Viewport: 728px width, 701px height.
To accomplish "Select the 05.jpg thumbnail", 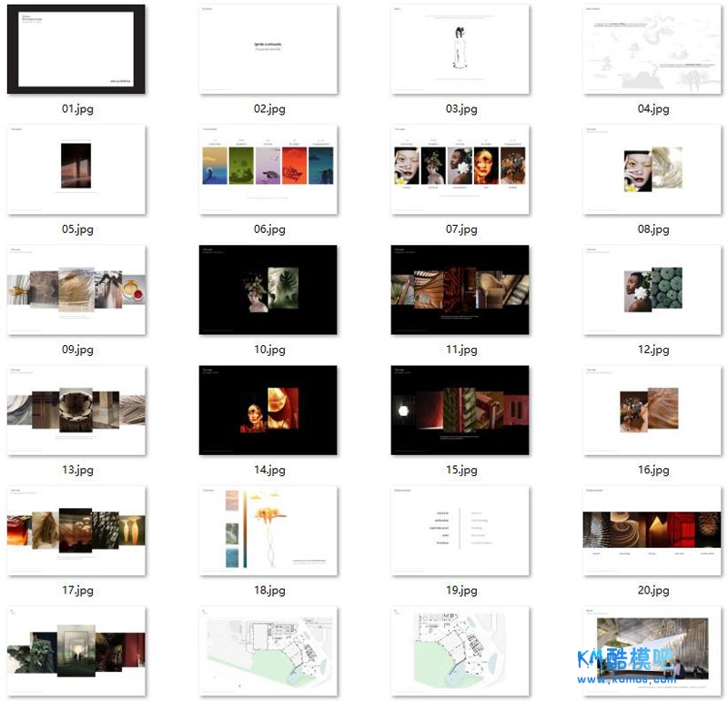I will (x=76, y=170).
